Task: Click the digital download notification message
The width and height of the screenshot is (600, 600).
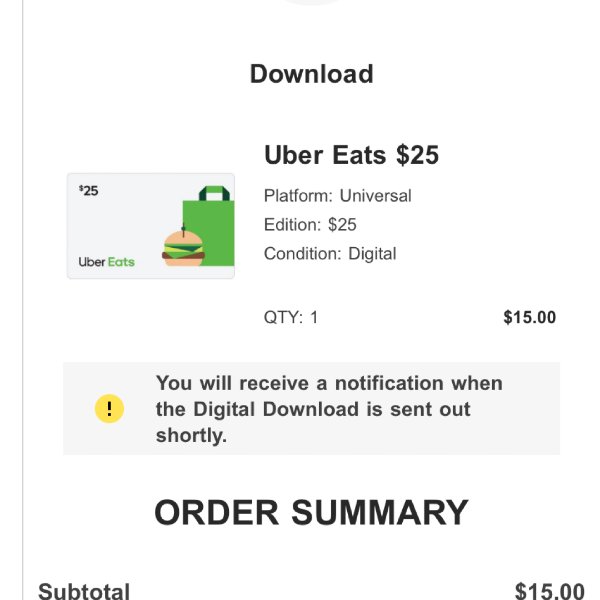Action: 329,409
